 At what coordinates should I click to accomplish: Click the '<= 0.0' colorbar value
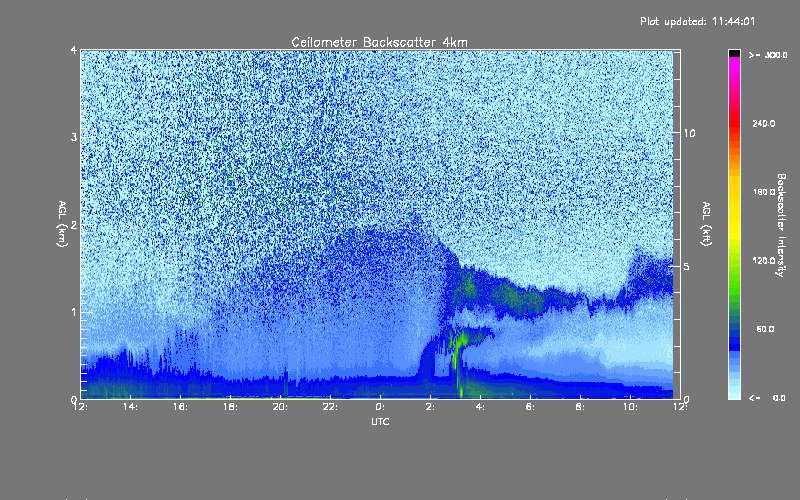click(x=767, y=397)
